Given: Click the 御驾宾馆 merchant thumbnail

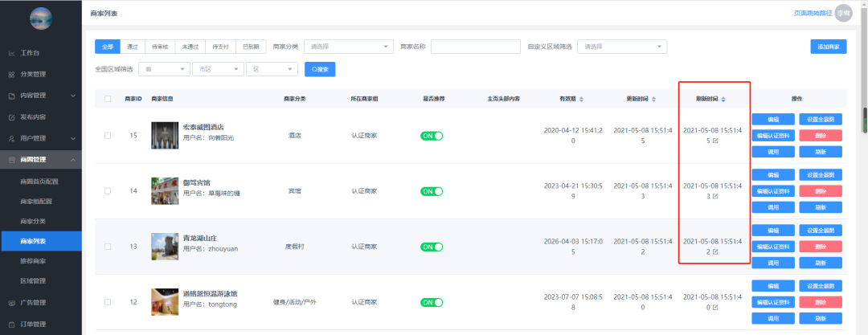Looking at the screenshot, I should [164, 190].
